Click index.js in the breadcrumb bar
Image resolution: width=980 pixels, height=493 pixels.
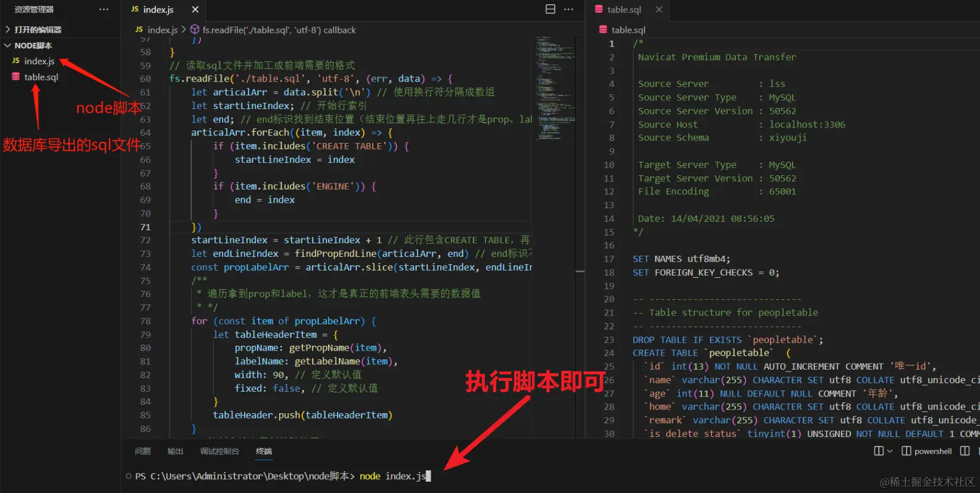(162, 30)
